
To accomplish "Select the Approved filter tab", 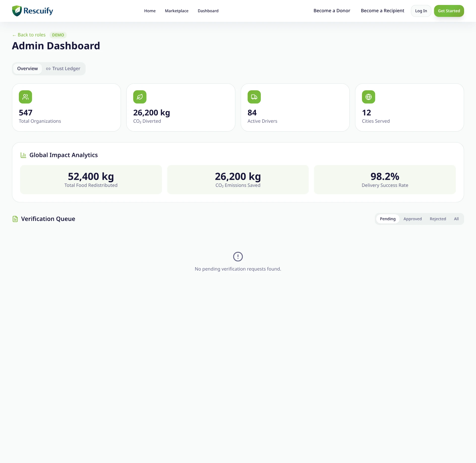I will (412, 219).
